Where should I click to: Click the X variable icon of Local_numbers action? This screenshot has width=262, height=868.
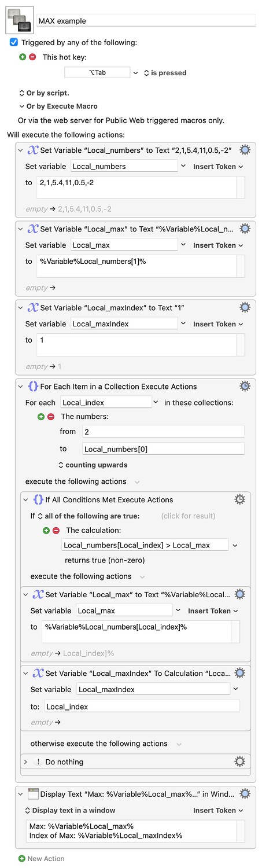coord(33,150)
